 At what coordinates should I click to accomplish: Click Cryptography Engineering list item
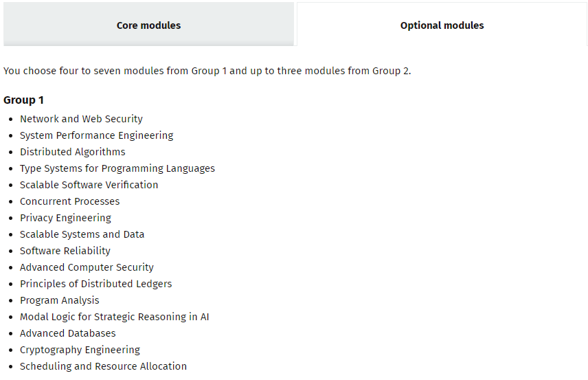[80, 350]
